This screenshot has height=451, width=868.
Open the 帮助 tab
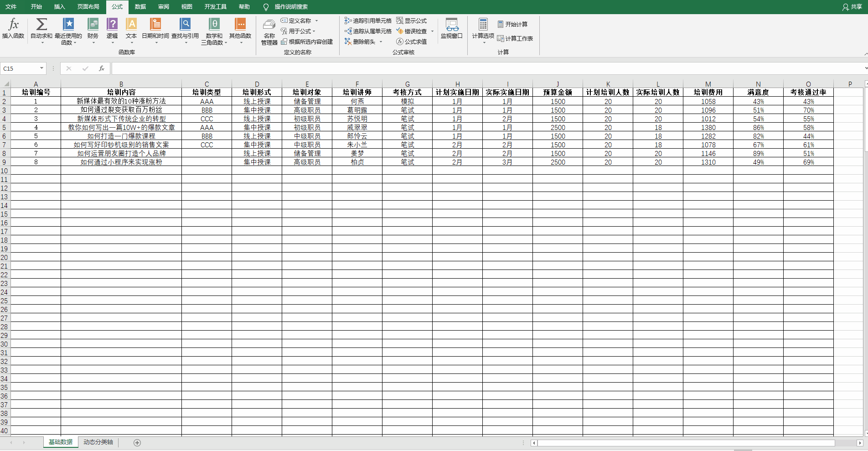point(244,7)
